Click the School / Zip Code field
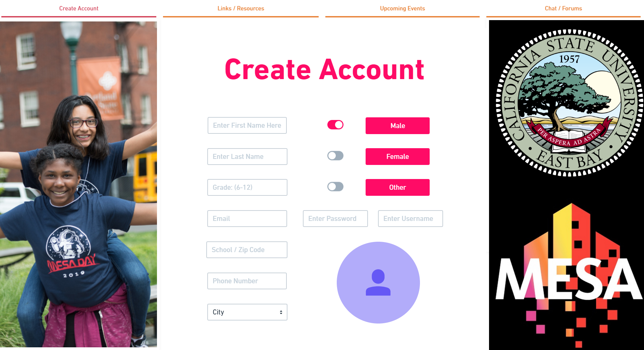The image size is (644, 350). click(x=247, y=250)
